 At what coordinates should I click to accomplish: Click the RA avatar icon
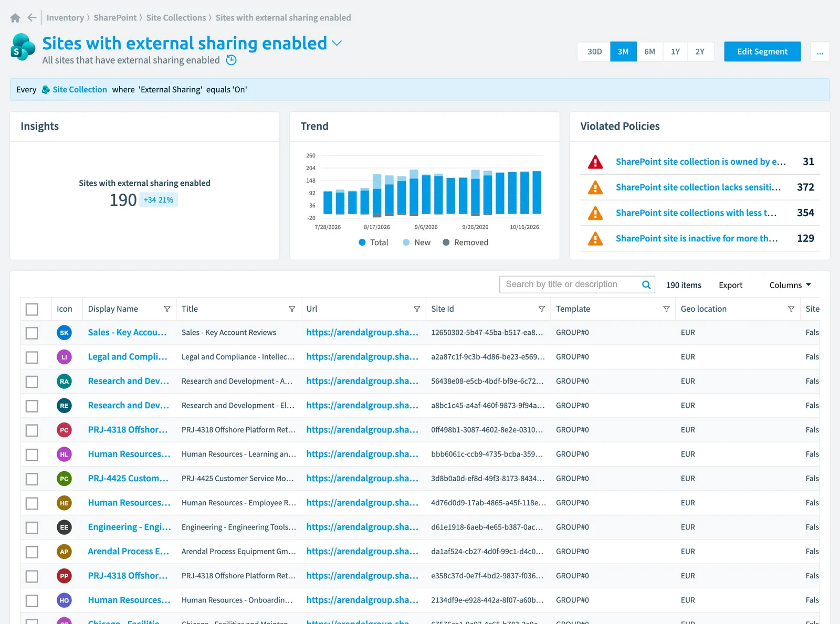pyautogui.click(x=64, y=382)
